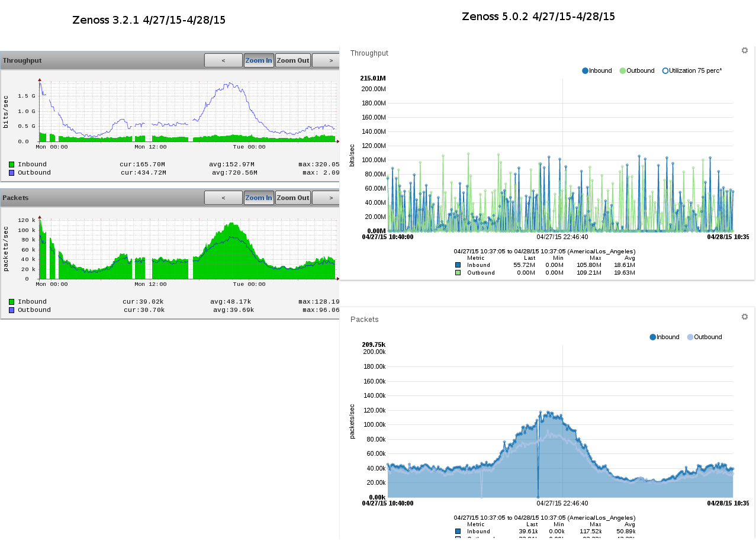This screenshot has height=541, width=756.
Task: Click the 'Zenoss 5.0.2 4/27/15-4/28/15' heading
Action: click(x=538, y=17)
